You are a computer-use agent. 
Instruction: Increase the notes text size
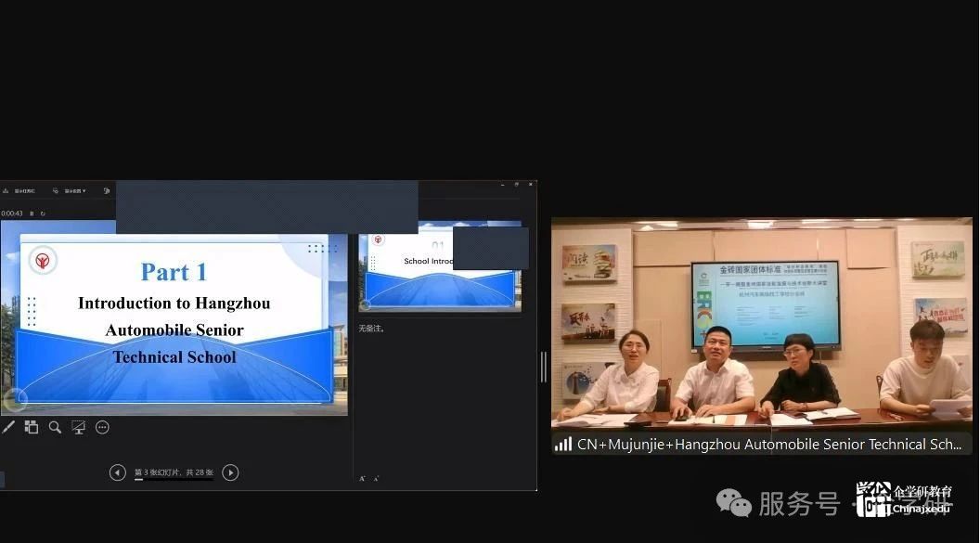point(363,478)
